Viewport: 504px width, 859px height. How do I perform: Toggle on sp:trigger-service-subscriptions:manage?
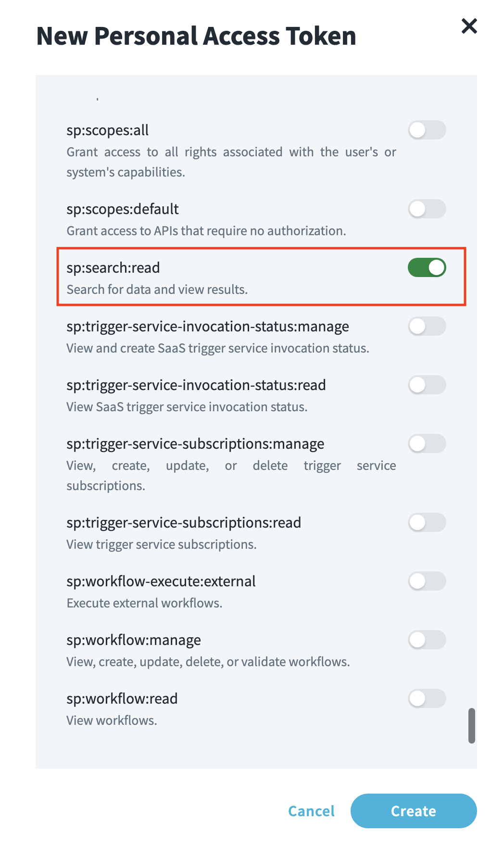click(427, 443)
